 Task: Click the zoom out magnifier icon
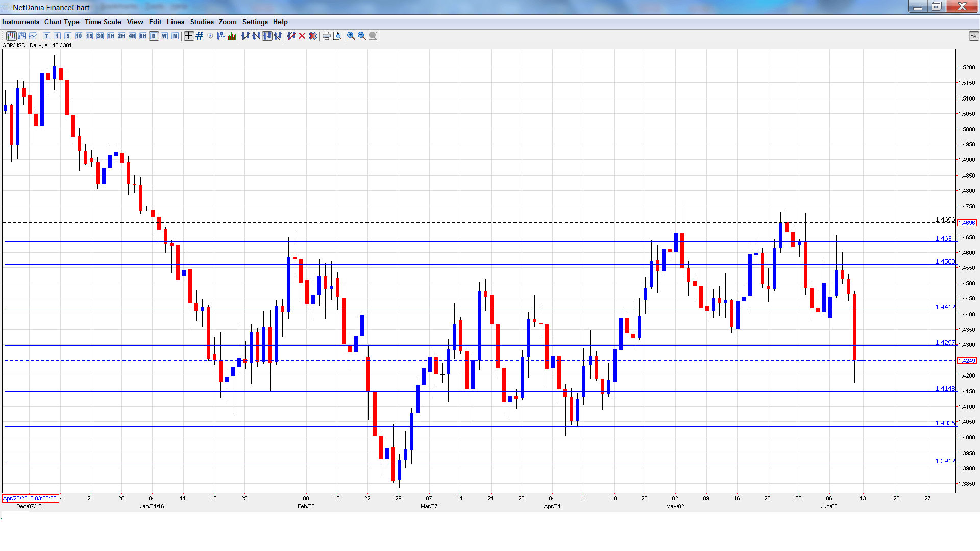pyautogui.click(x=362, y=36)
